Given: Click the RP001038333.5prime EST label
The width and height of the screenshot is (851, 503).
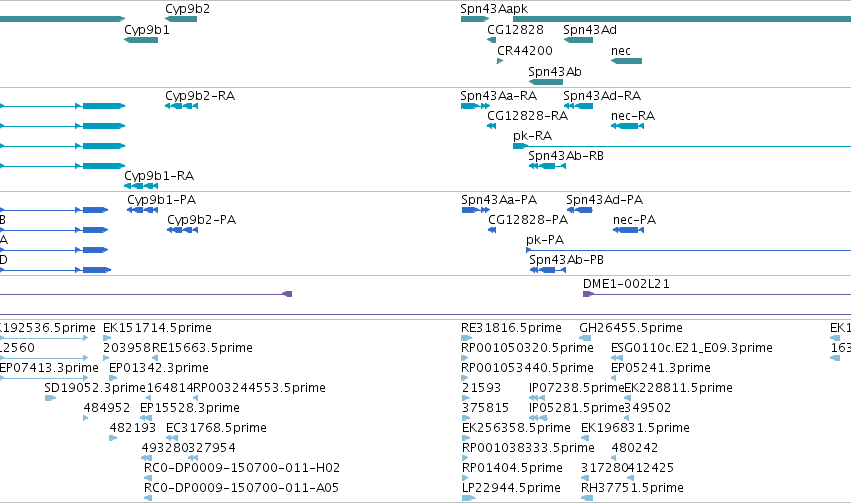Looking at the screenshot, I should click(x=528, y=448).
